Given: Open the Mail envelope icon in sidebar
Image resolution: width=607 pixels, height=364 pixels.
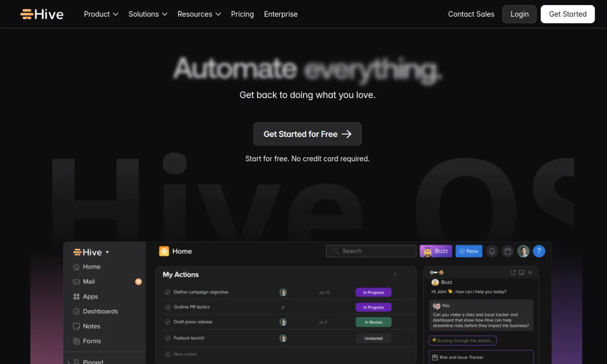Looking at the screenshot, I should coord(76,282).
